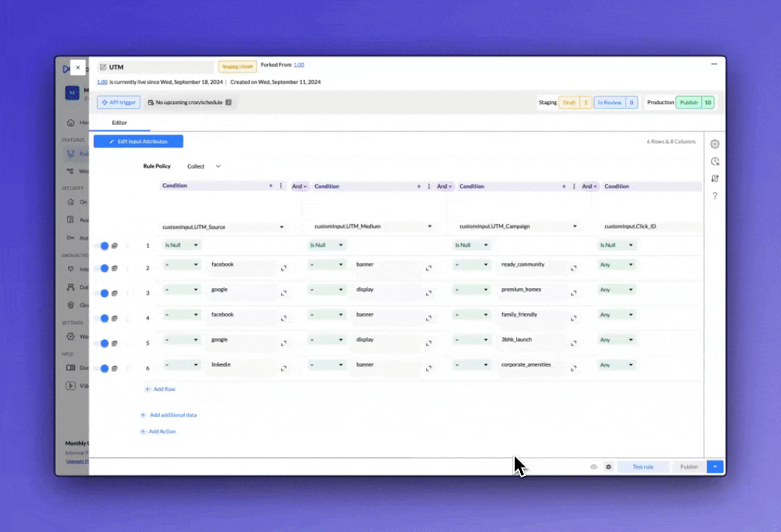This screenshot has height=532, width=781.
Task: Select the In Review staging tab
Action: (610, 103)
